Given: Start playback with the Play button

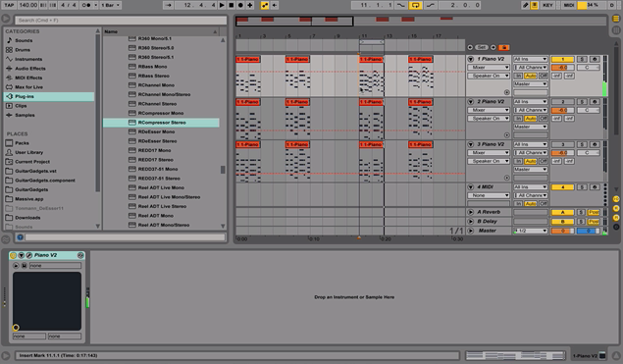Looking at the screenshot, I should point(222,5).
